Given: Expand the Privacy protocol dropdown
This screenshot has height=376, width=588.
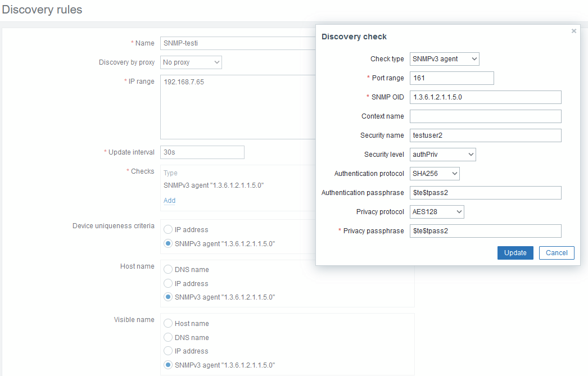Looking at the screenshot, I should (x=437, y=212).
